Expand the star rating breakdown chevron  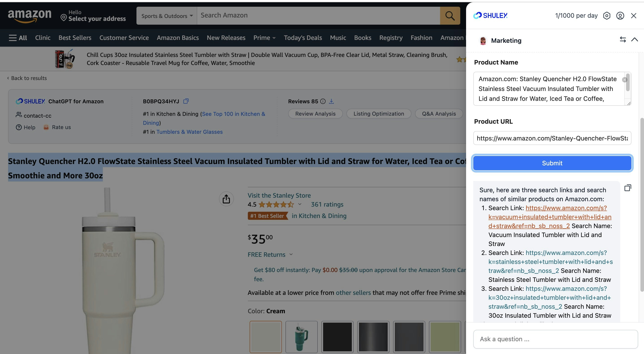tap(300, 204)
